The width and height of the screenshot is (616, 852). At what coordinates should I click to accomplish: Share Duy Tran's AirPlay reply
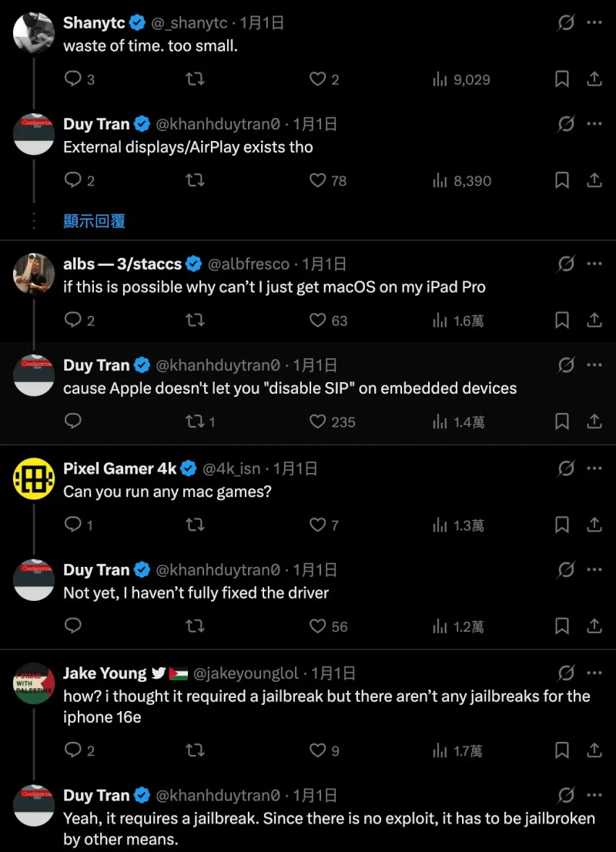coord(594,181)
